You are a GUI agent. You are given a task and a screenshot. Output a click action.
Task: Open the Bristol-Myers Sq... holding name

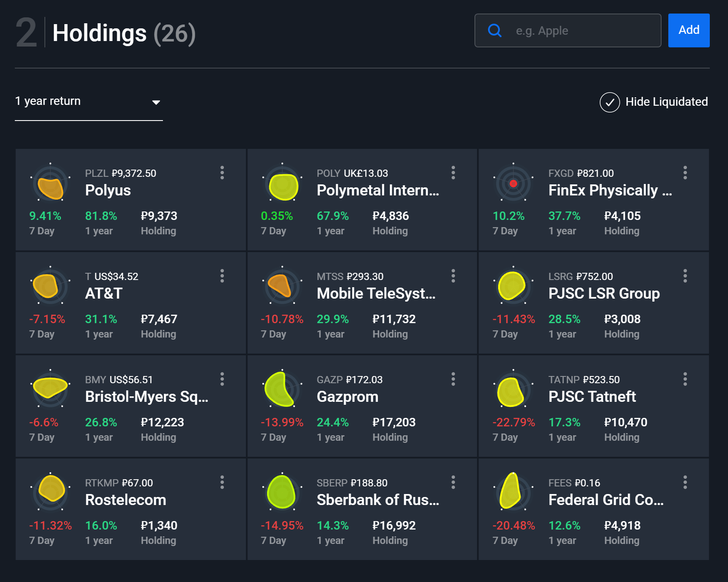(x=146, y=397)
